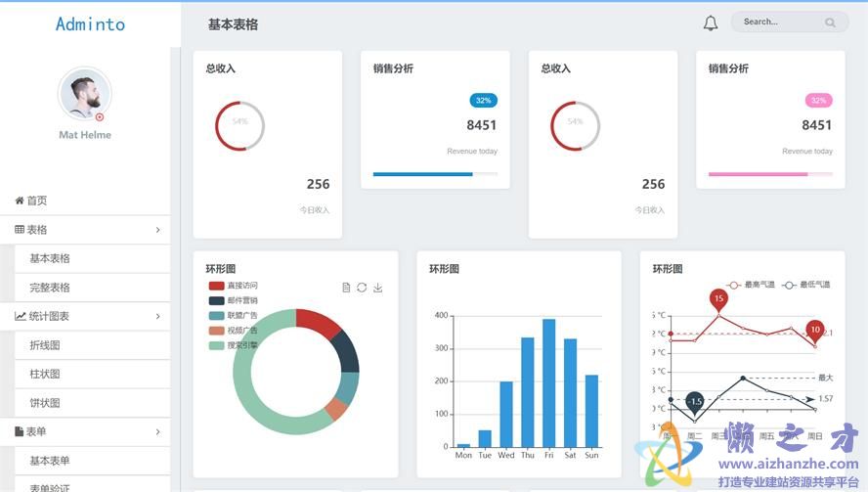
Task: Click the 基本表格 page title
Action: pos(233,24)
